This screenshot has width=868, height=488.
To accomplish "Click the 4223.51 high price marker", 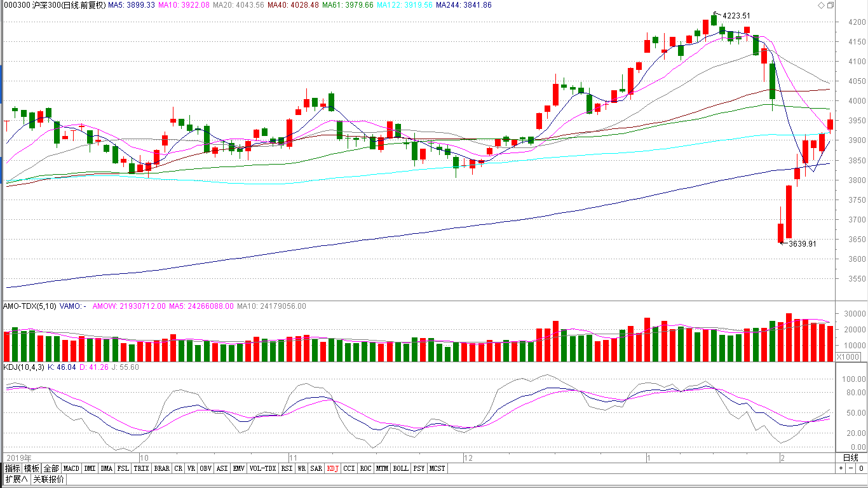I will pos(736,16).
